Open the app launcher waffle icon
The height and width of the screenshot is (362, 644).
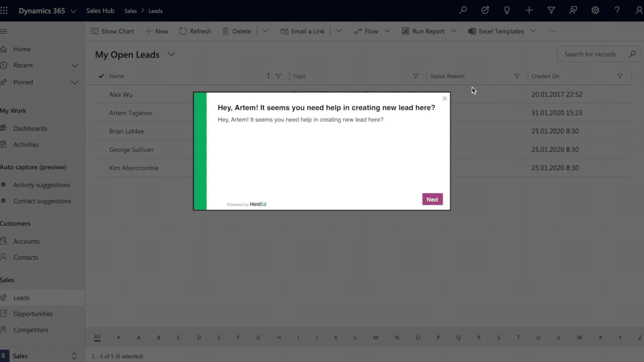(4, 11)
